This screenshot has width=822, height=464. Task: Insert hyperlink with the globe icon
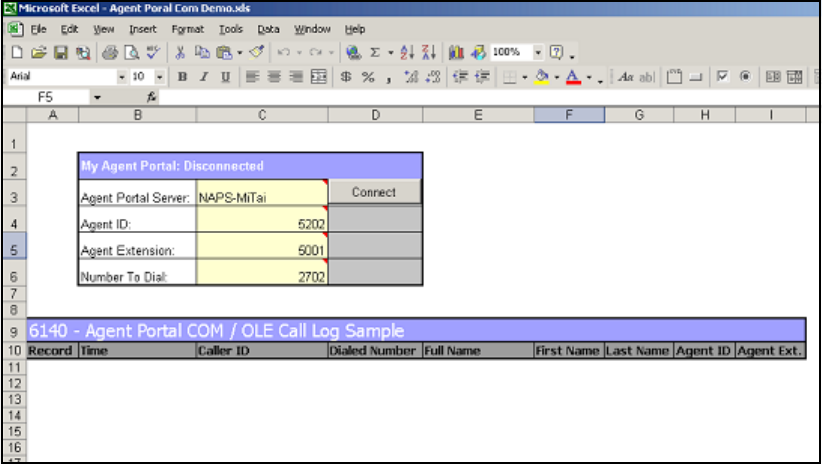[354, 52]
